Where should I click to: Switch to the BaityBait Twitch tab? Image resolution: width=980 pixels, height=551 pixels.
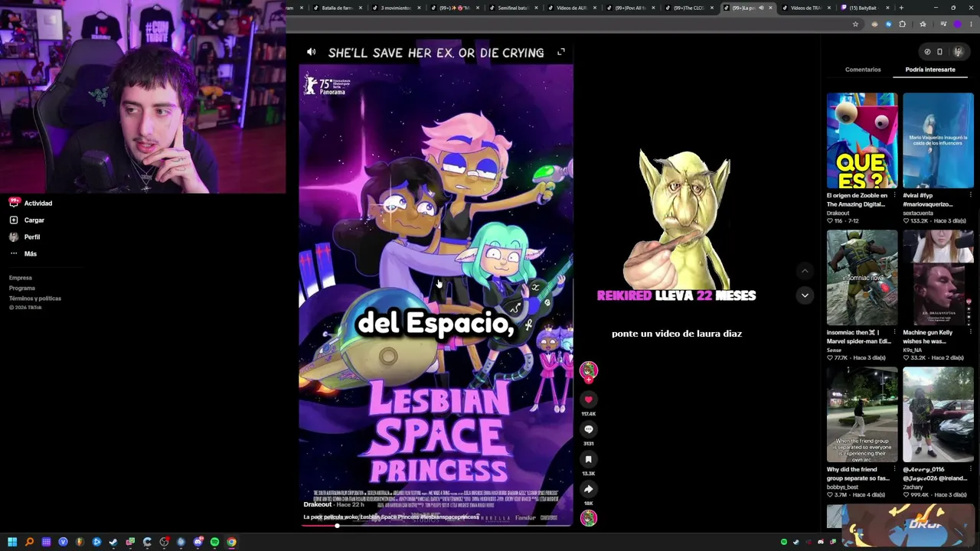point(865,8)
